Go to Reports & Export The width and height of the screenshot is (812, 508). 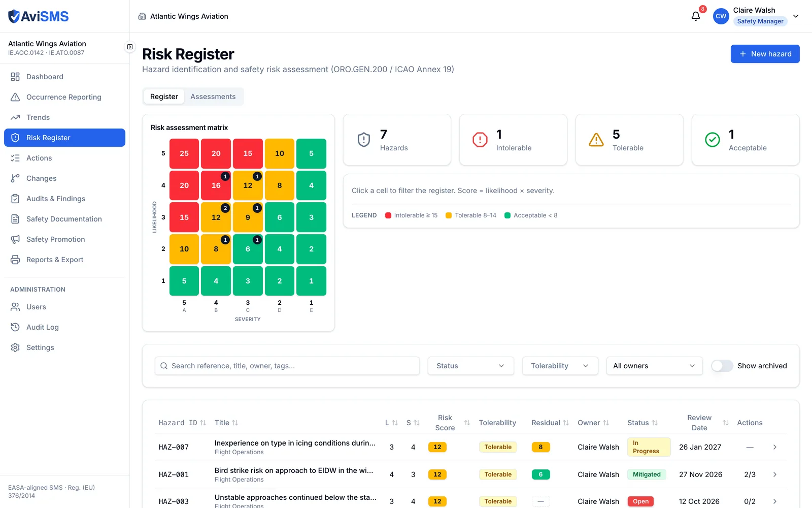coord(64,260)
